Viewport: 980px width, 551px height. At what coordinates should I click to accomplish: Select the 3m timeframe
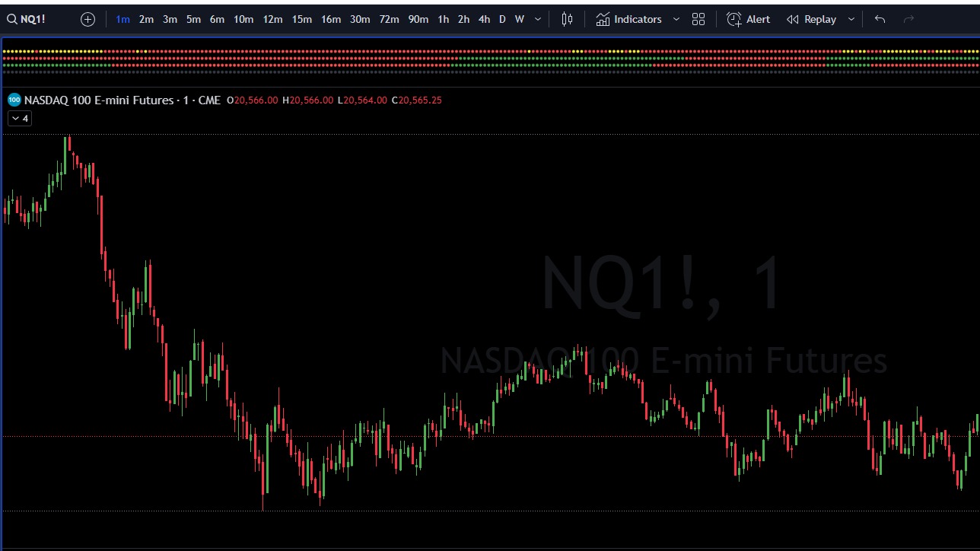tap(170, 19)
